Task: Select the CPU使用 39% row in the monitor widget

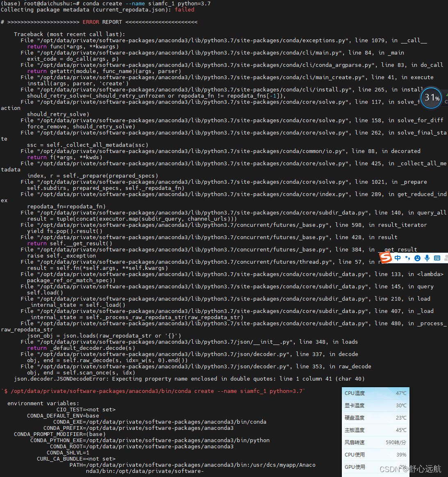Action: point(375,454)
